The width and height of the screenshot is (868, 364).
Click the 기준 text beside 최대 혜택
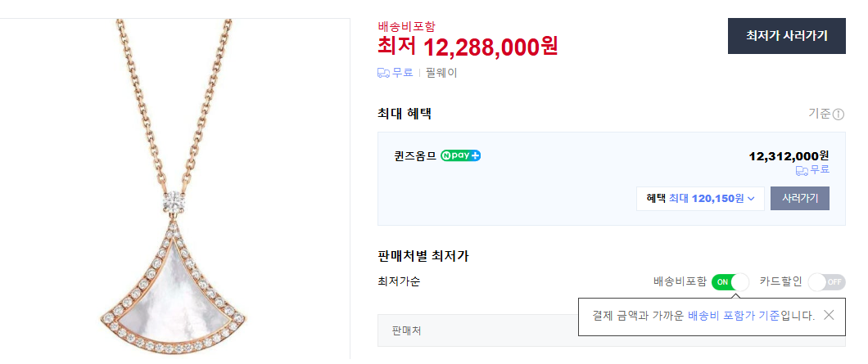point(819,114)
